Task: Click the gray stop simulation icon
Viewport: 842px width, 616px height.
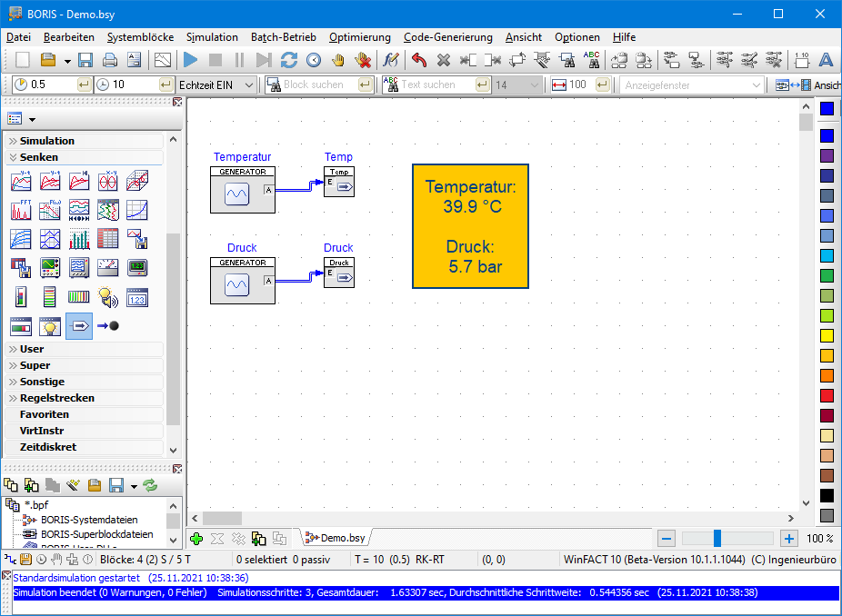Action: click(216, 60)
